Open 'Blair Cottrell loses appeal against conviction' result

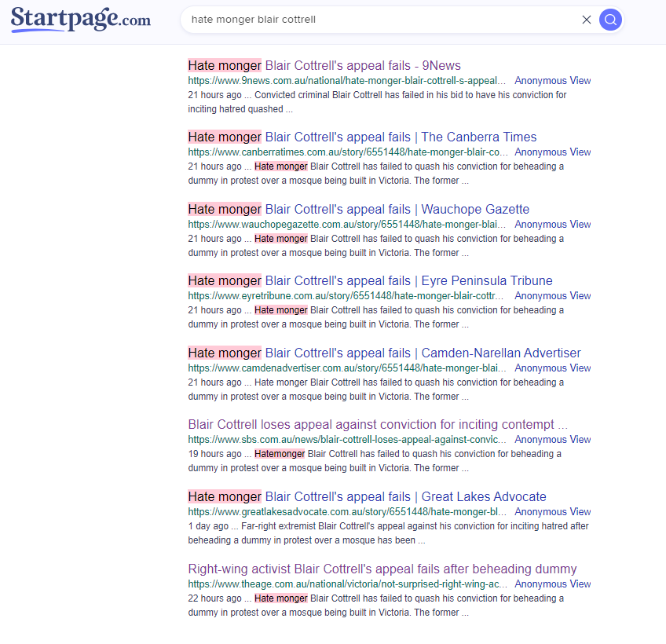[378, 424]
